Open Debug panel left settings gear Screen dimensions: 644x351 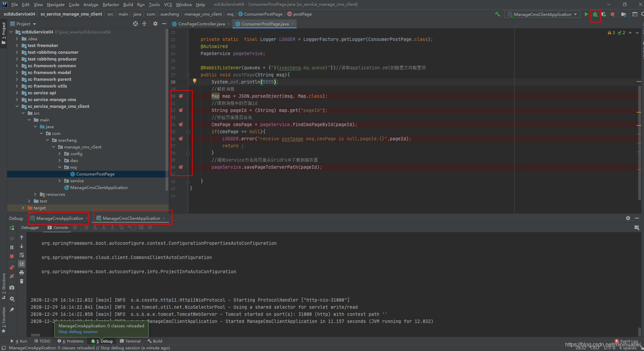tap(12, 299)
